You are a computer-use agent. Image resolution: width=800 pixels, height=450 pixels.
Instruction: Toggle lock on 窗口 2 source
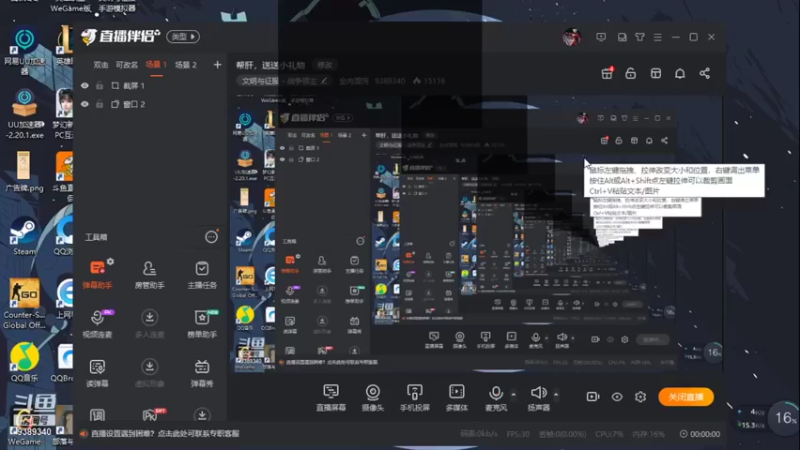[x=99, y=104]
